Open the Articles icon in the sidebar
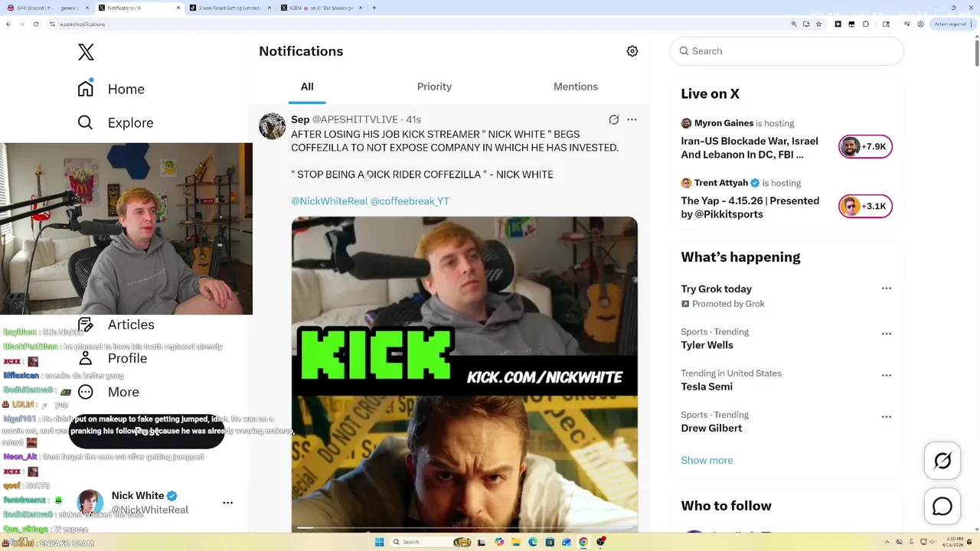This screenshot has width=980, height=551. [86, 324]
